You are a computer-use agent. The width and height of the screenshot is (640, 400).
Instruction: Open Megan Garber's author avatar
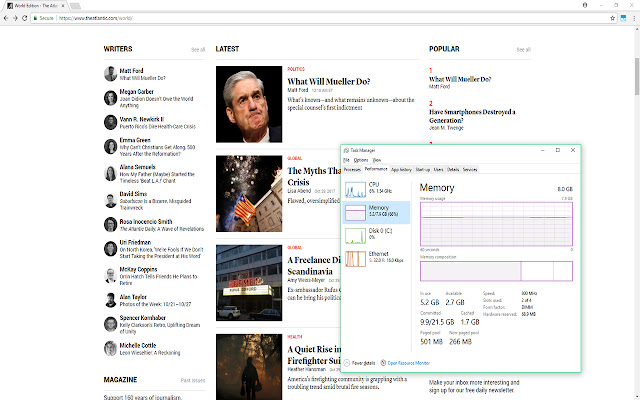click(110, 98)
